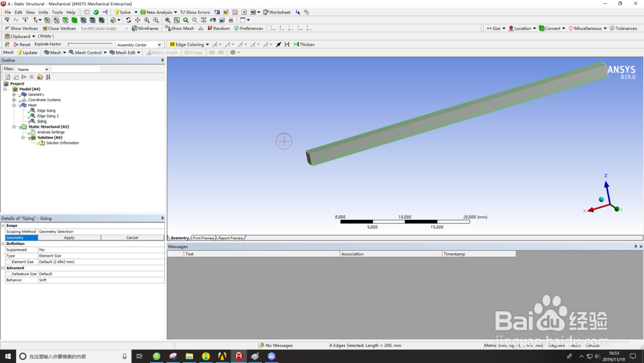
Task: Click the A-Z sort icon in Outline
Action: (48, 77)
